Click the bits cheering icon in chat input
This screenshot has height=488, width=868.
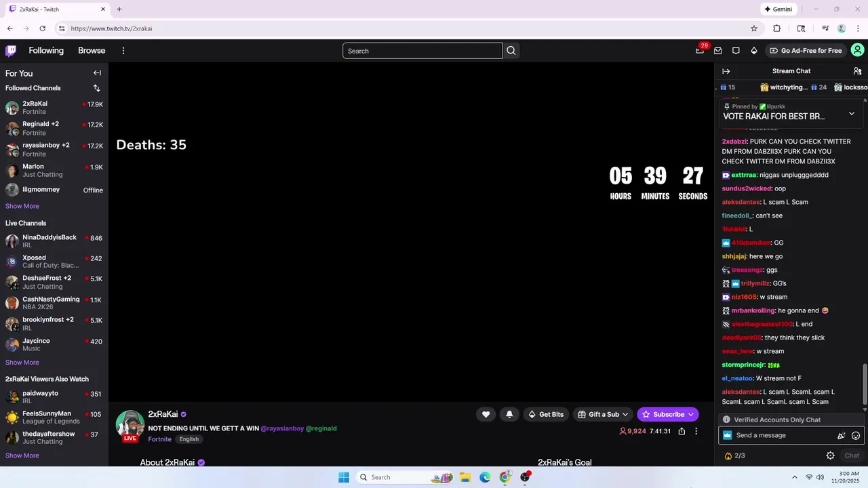click(x=841, y=436)
